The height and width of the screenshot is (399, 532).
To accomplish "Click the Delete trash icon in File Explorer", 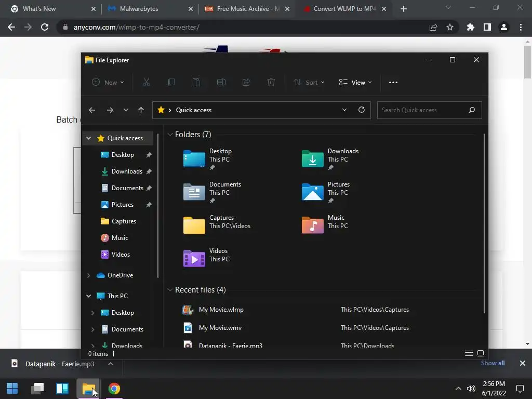I will [271, 83].
